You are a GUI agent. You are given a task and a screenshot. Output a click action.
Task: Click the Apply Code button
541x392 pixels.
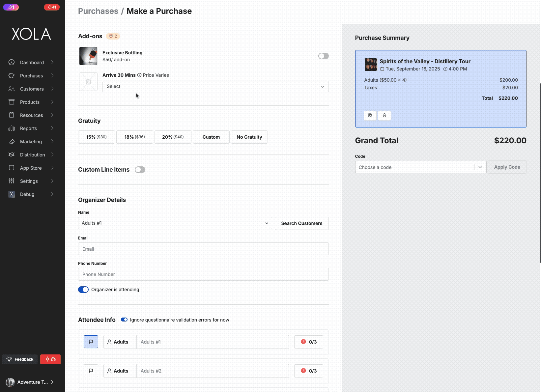(x=507, y=167)
